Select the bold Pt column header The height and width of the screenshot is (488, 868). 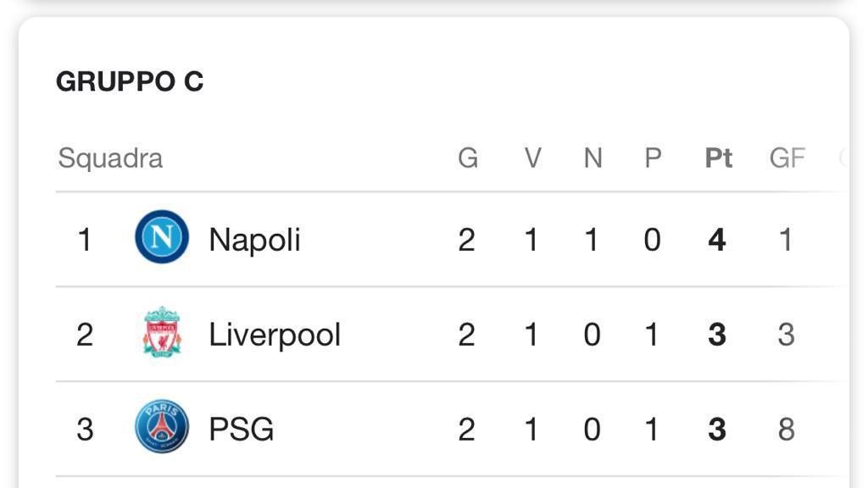(x=718, y=158)
